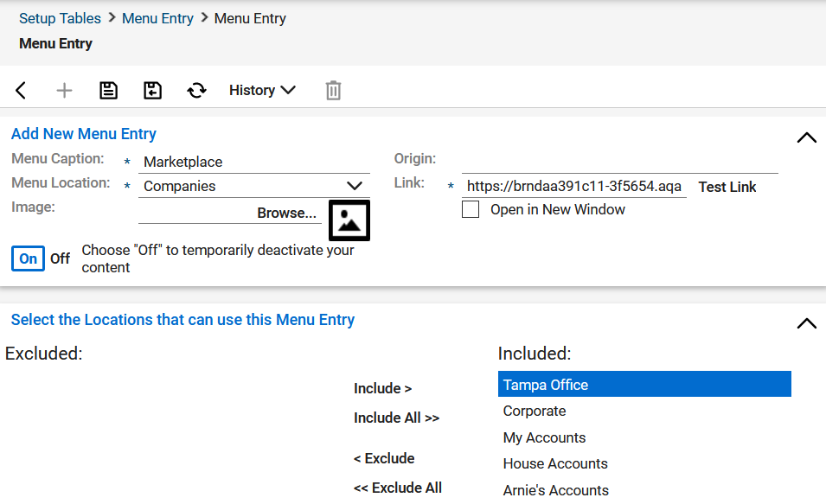
Task: Open the Menu Entry breadcrumb link
Action: click(x=157, y=18)
